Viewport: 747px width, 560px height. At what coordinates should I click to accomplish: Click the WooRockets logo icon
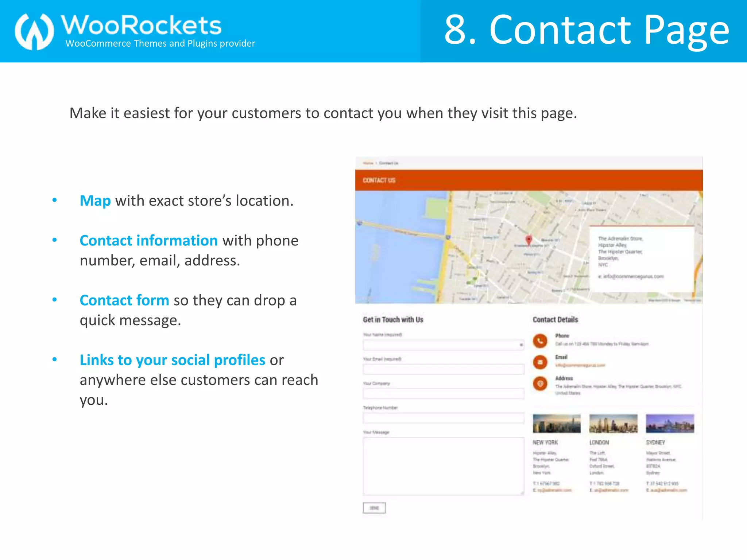point(34,32)
